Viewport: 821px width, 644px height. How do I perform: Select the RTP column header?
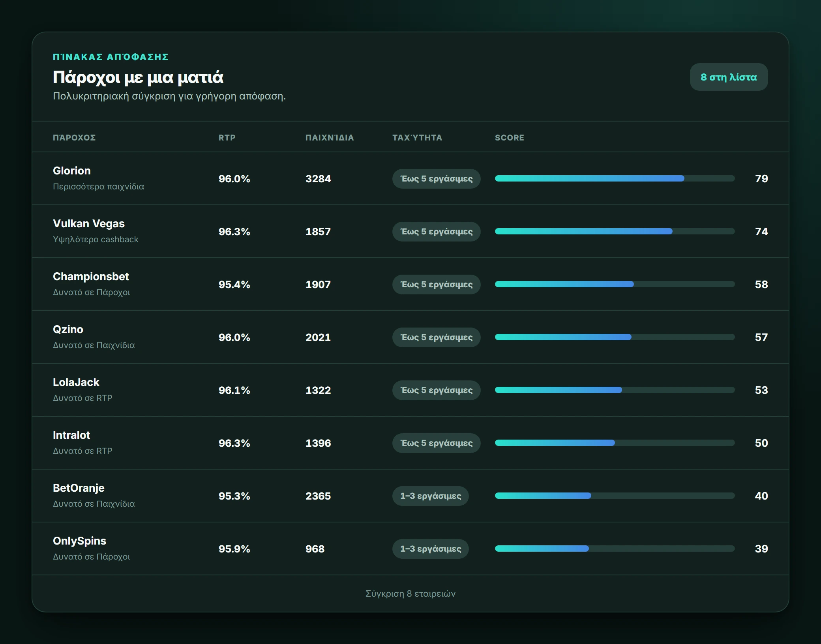[x=227, y=138]
